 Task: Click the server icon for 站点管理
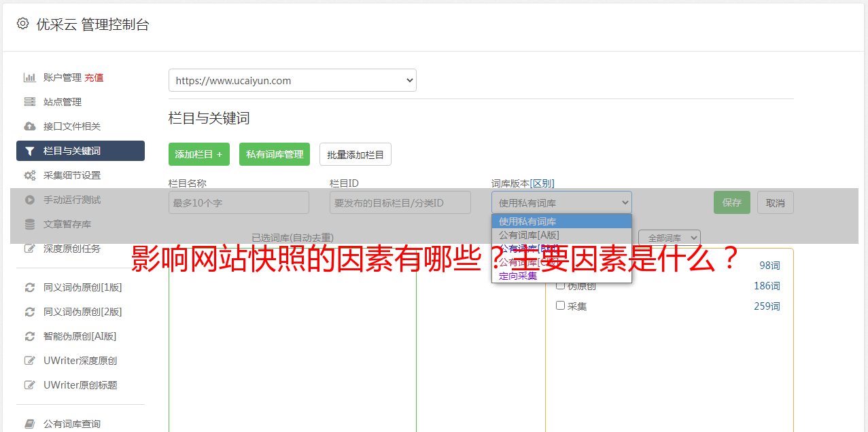click(x=30, y=102)
